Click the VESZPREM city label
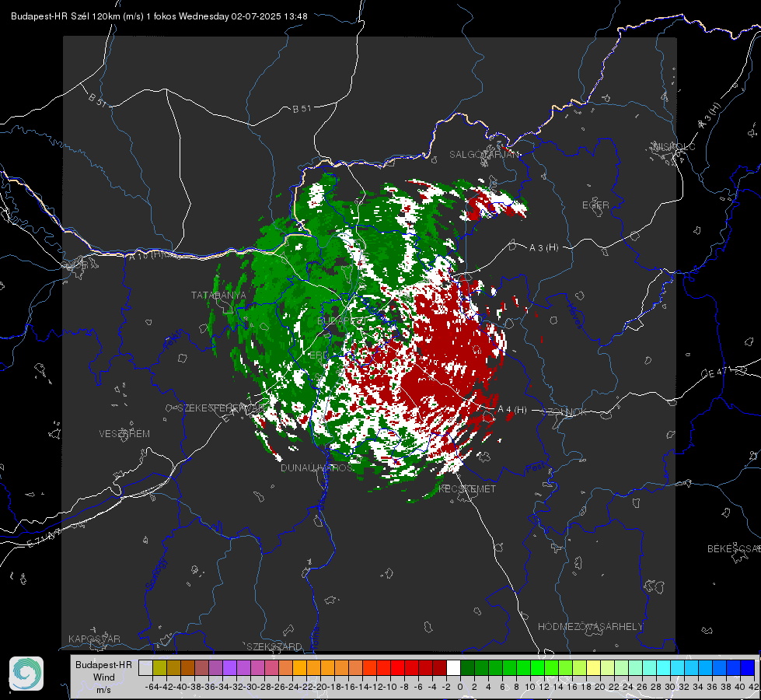 pos(124,433)
